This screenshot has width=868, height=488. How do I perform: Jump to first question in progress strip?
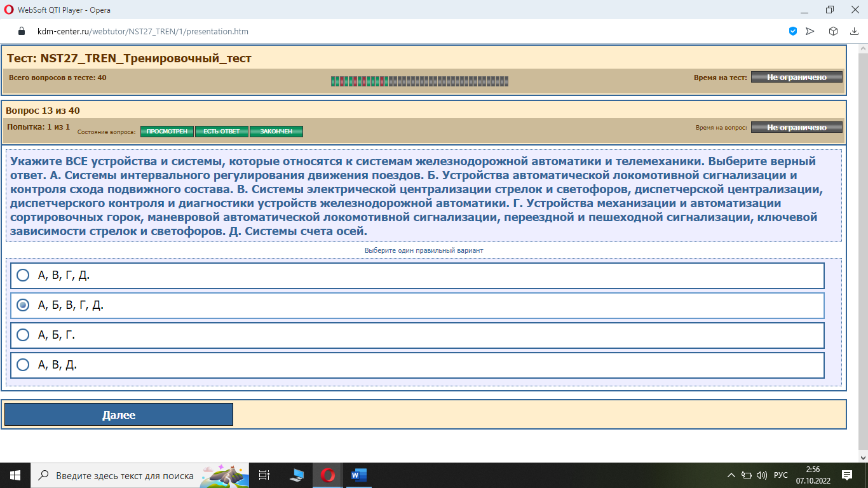point(333,81)
